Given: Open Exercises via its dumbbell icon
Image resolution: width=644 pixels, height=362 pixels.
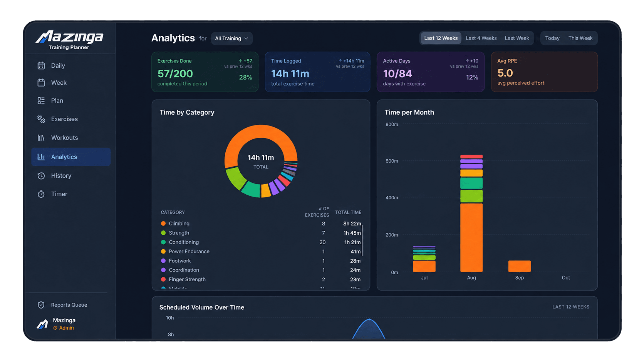Looking at the screenshot, I should (x=41, y=119).
